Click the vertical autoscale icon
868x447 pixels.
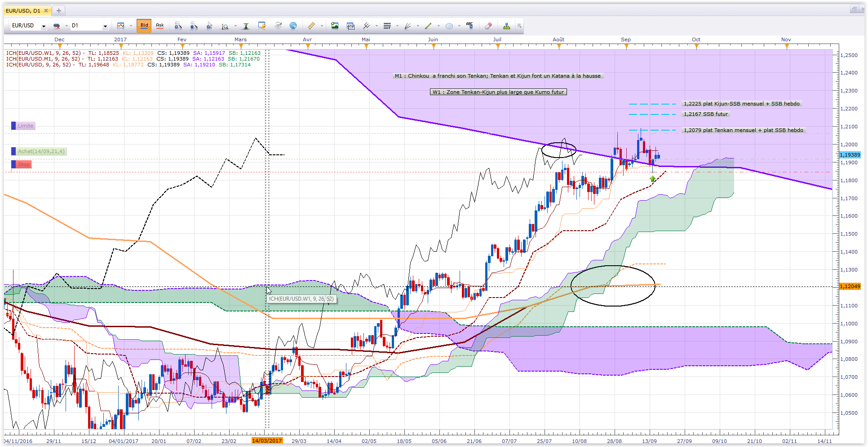[246, 26]
